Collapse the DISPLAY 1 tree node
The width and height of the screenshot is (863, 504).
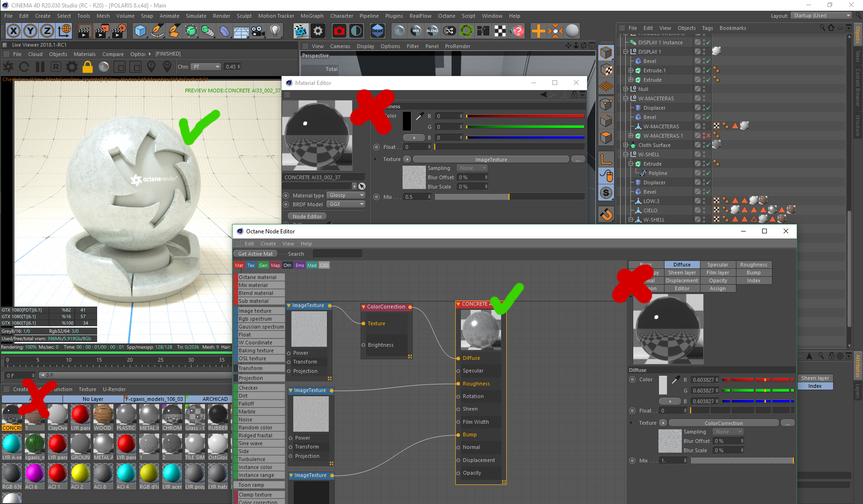[626, 52]
